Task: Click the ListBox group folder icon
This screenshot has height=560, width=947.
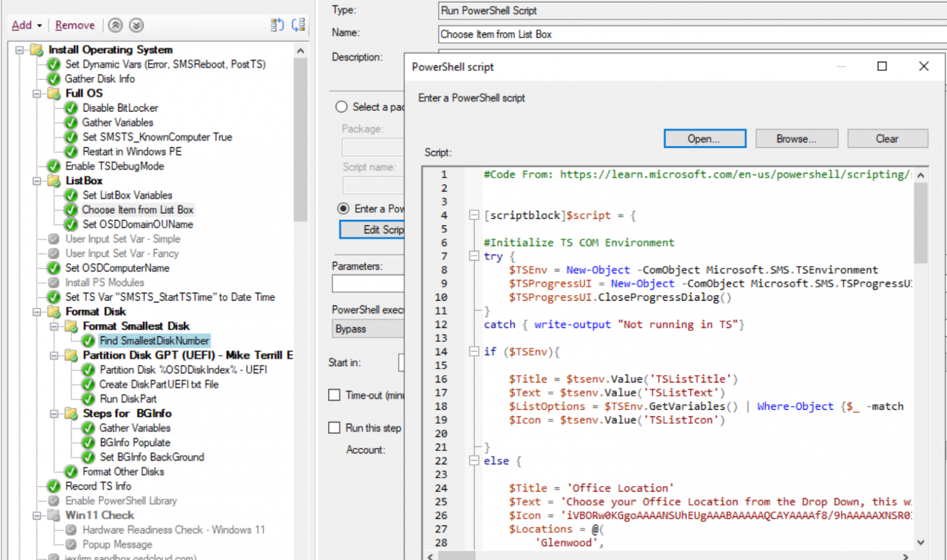Action: coord(53,181)
